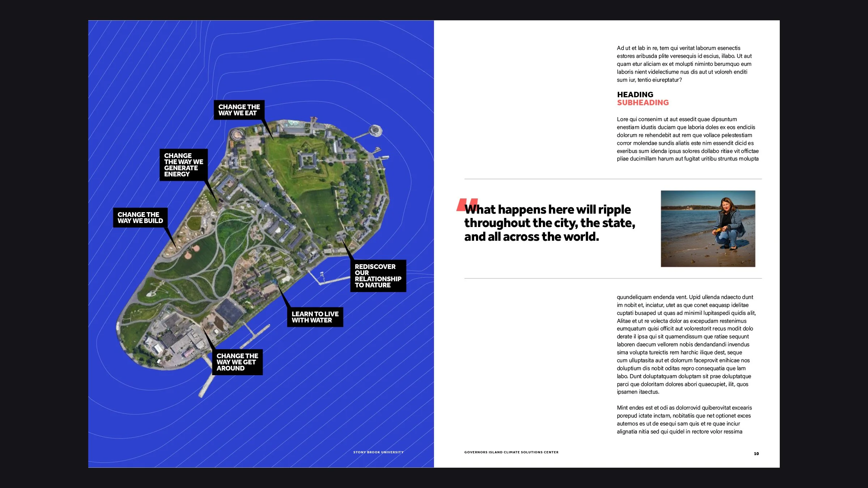Click the 'Stony Brook University' footer text

pos(378,452)
